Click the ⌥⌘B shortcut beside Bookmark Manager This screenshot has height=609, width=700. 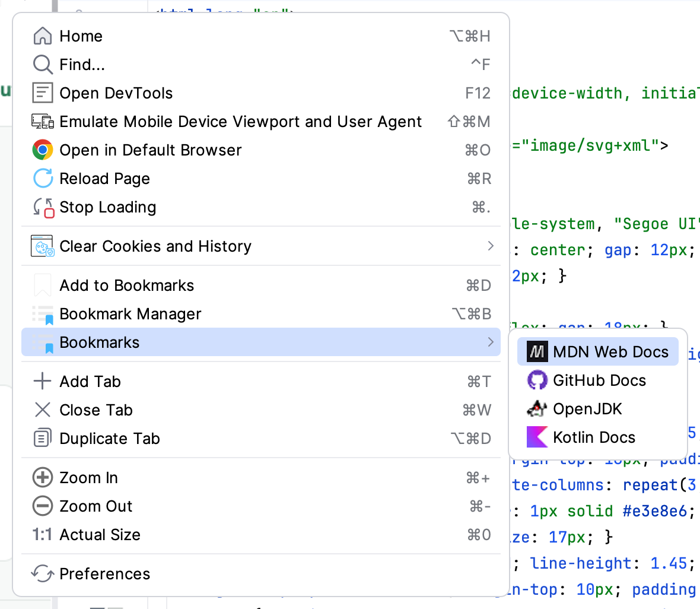[x=472, y=314]
